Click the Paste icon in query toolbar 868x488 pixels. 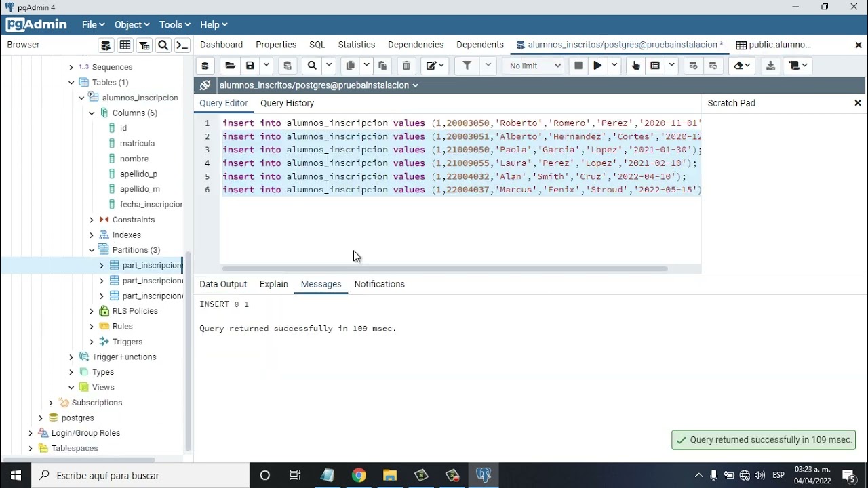pyautogui.click(x=382, y=66)
